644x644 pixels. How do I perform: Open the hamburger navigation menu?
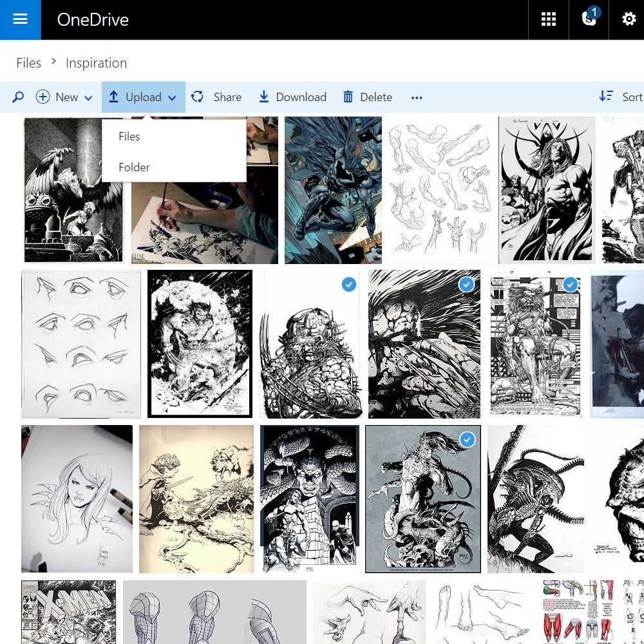point(20,19)
